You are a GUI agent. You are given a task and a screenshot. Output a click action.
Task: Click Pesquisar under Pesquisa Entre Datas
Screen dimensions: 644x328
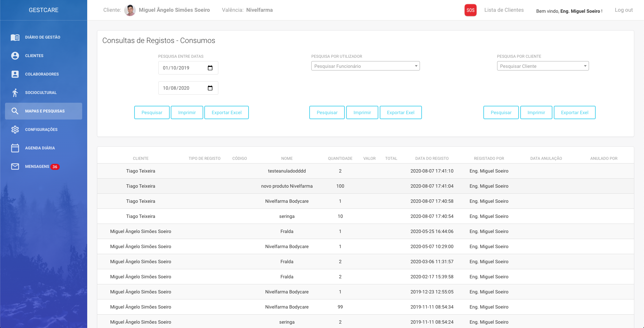pos(152,112)
